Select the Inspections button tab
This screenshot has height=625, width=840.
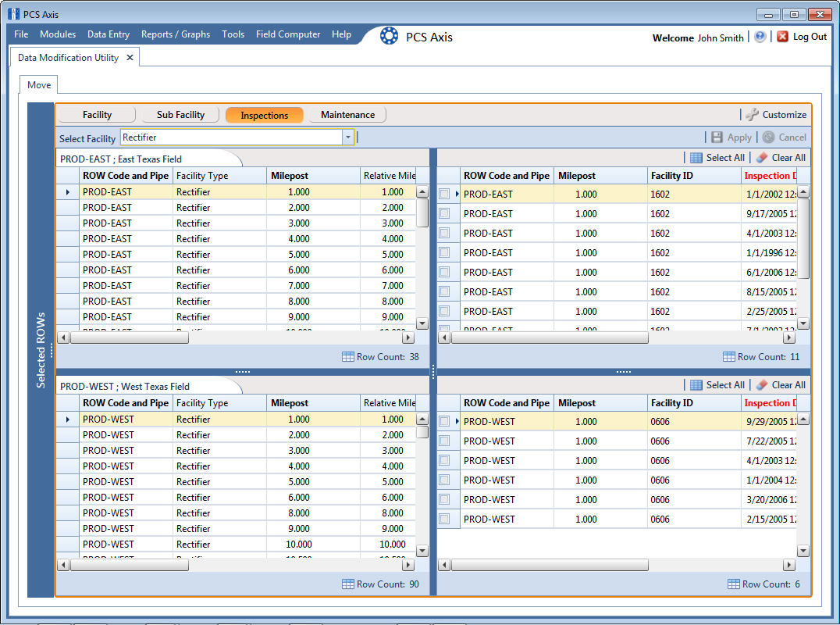click(264, 116)
